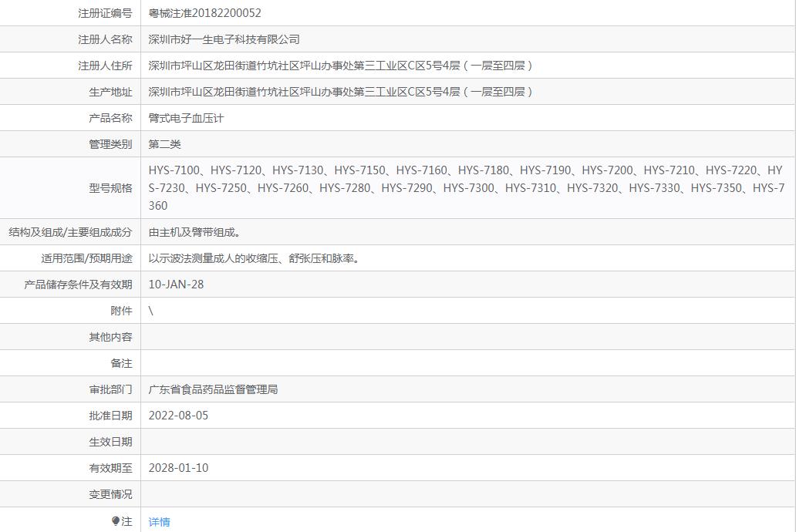Click the 型号规格 label

110,188
